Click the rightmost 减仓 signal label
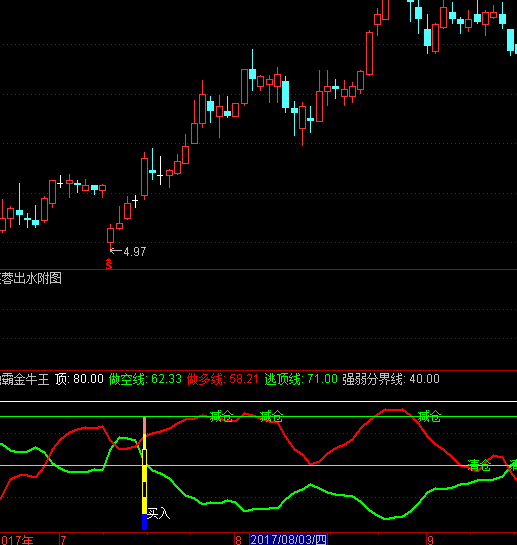 (x=429, y=416)
